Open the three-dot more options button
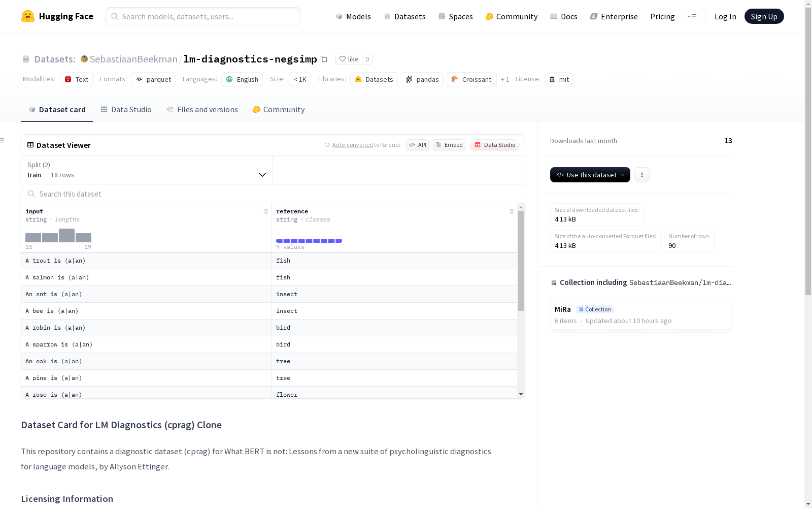 point(642,175)
